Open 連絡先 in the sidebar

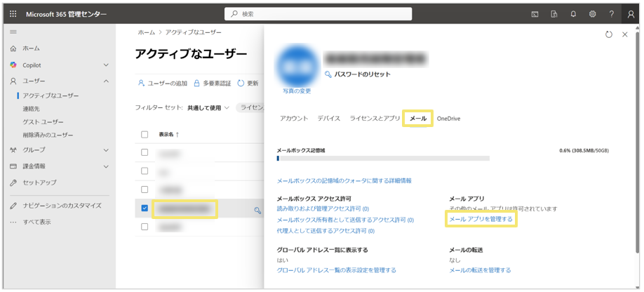point(31,109)
